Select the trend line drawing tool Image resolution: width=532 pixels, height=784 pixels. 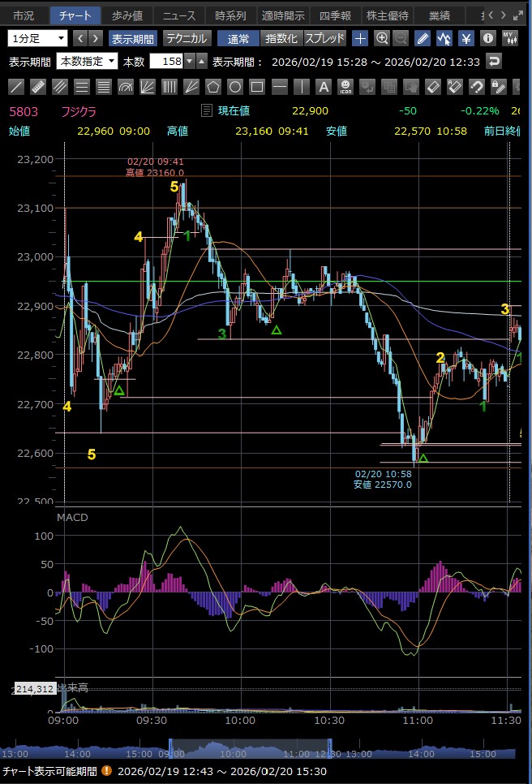(16, 86)
